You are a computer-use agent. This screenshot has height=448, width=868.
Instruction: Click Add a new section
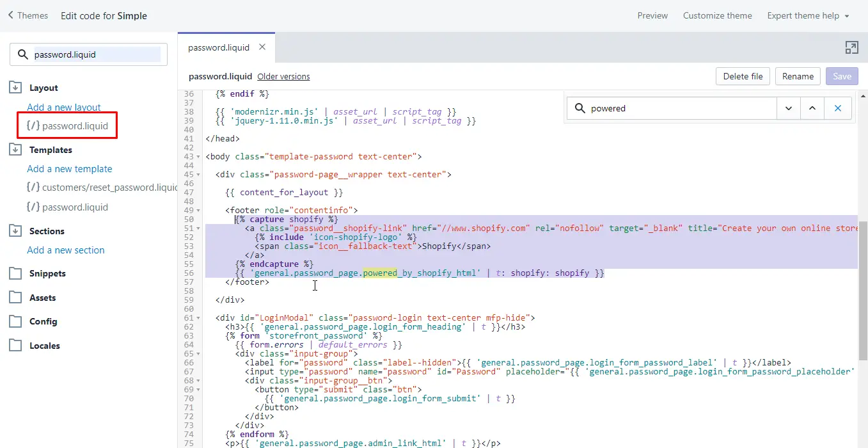[x=66, y=250]
